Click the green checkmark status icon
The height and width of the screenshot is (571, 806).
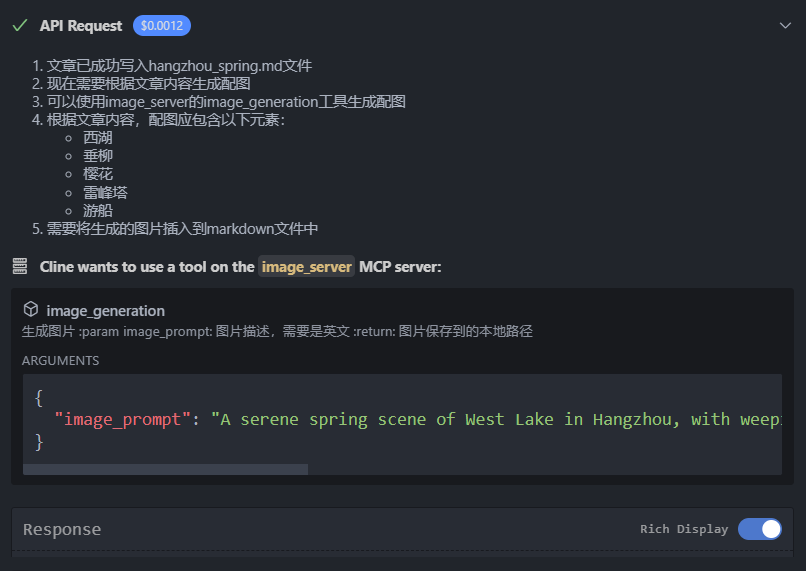pos(19,26)
